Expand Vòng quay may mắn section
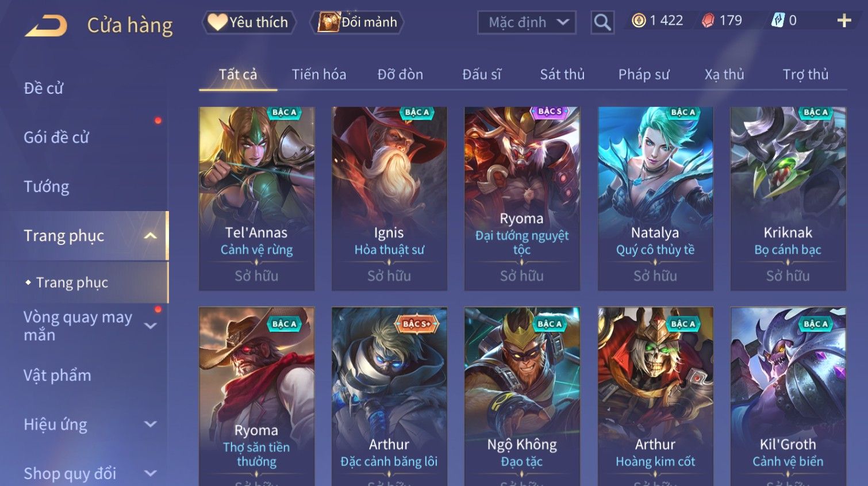 (151, 326)
